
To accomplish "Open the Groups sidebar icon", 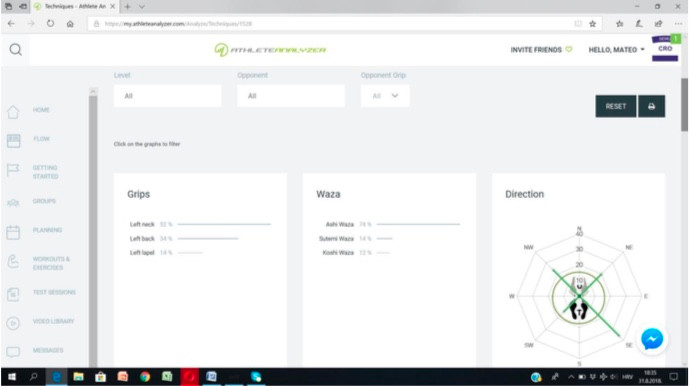I will 13,202.
